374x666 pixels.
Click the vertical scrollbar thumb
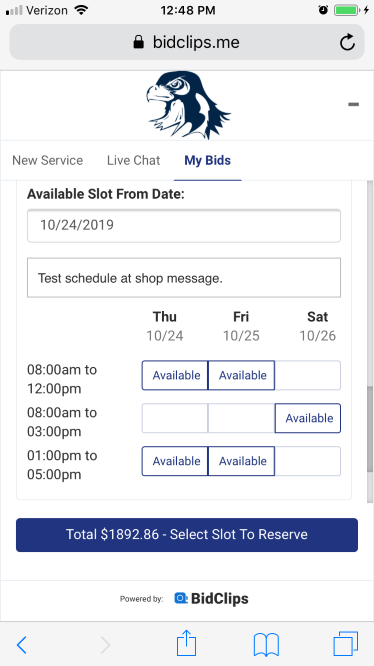[x=370, y=429]
